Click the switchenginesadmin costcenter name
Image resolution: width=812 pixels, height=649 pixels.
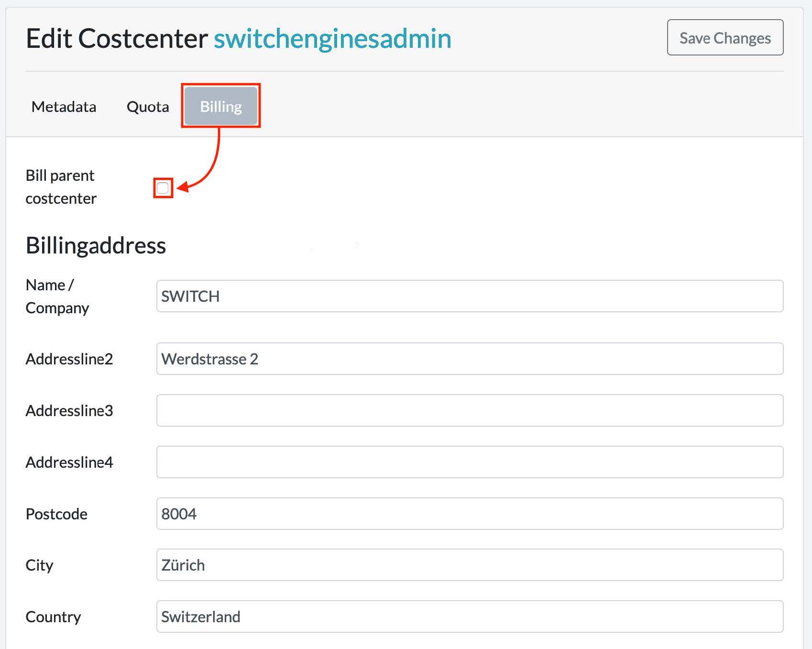pyautogui.click(x=332, y=38)
